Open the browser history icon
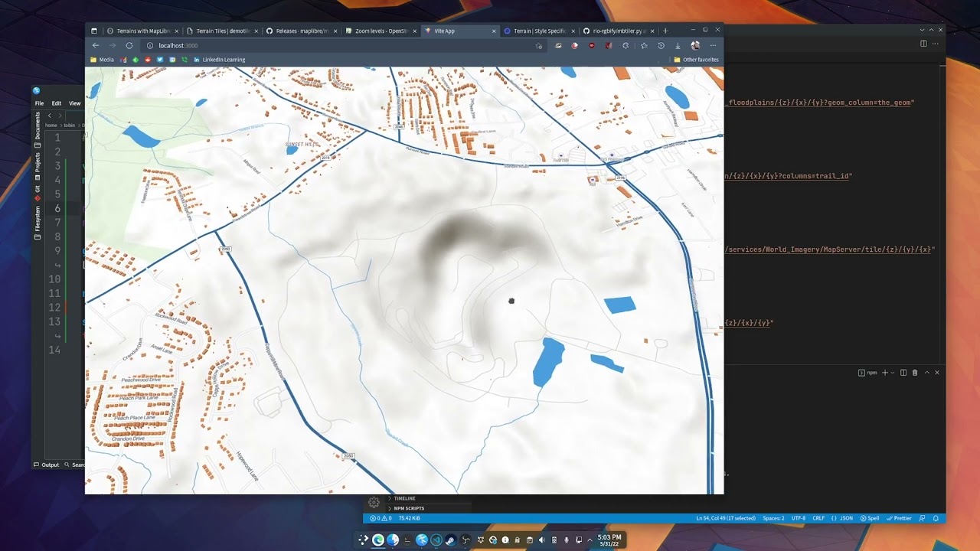Image resolution: width=980 pixels, height=551 pixels. pyautogui.click(x=661, y=45)
